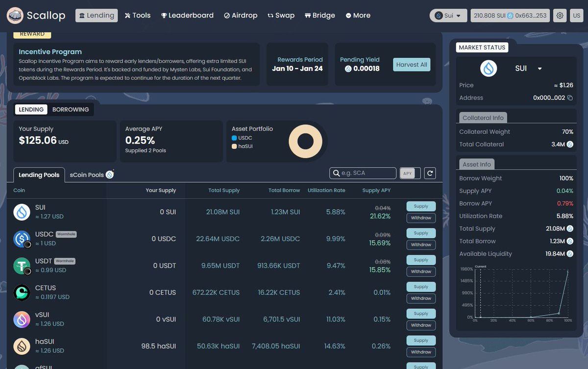Viewport: 588px width, 369px height.
Task: Sort by Total Supply column header
Action: [224, 190]
